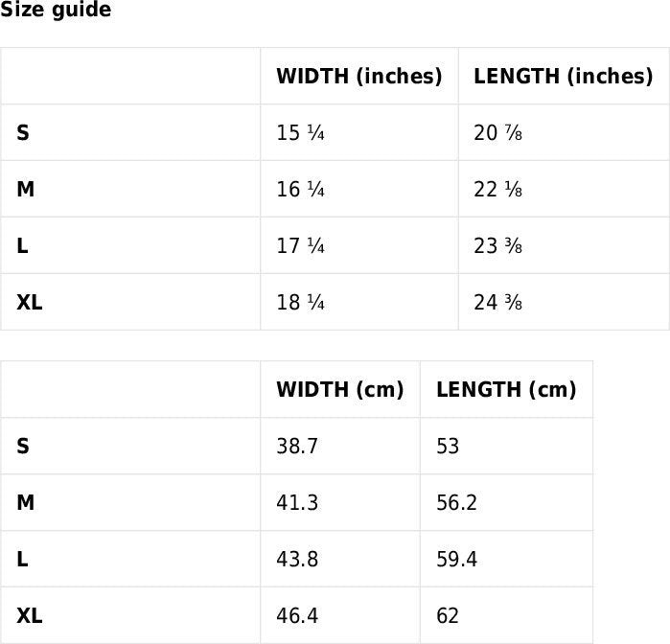Click the WIDTH (inches) column header

pyautogui.click(x=358, y=77)
